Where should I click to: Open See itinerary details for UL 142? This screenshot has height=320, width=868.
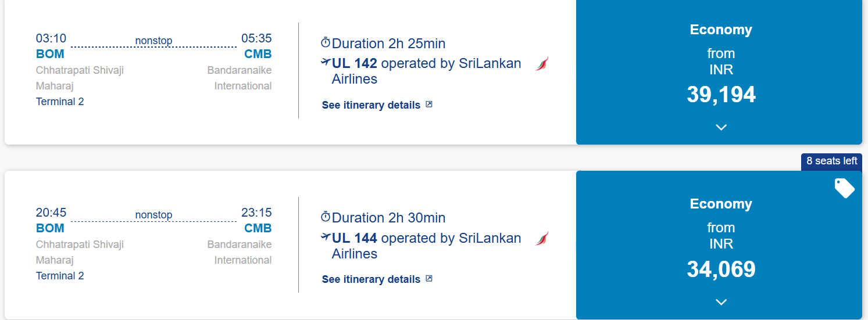[371, 105]
